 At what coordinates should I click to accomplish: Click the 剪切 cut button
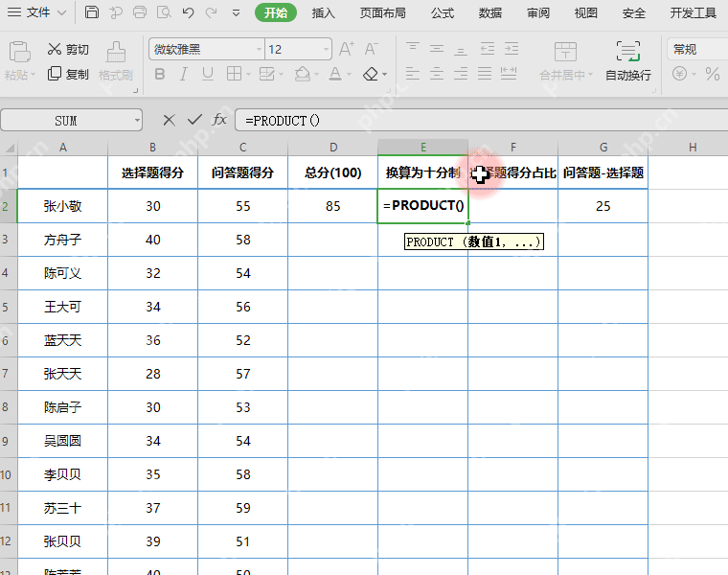tap(68, 49)
